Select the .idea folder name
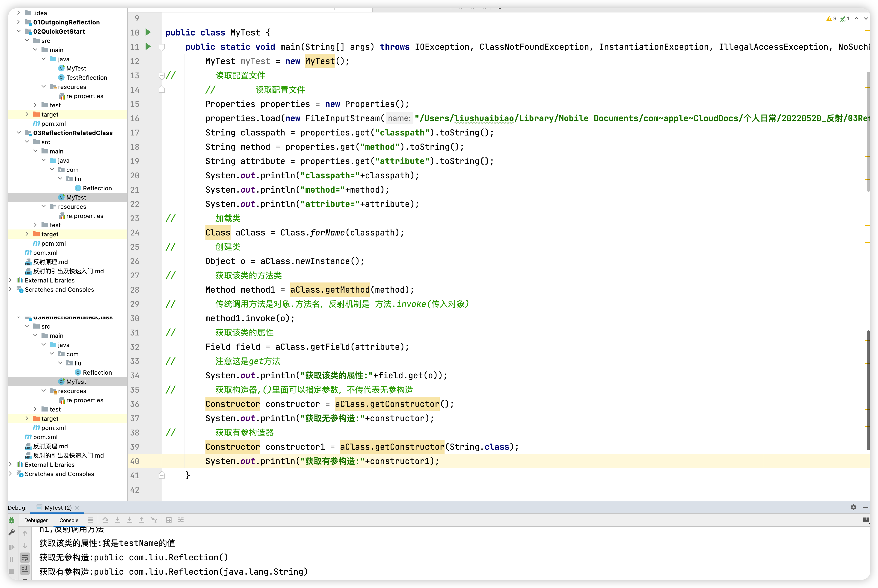The height and width of the screenshot is (588, 878). point(40,13)
